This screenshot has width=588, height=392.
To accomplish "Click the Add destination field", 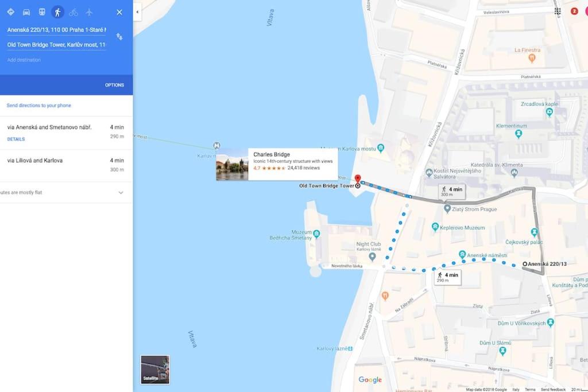I will coord(56,60).
